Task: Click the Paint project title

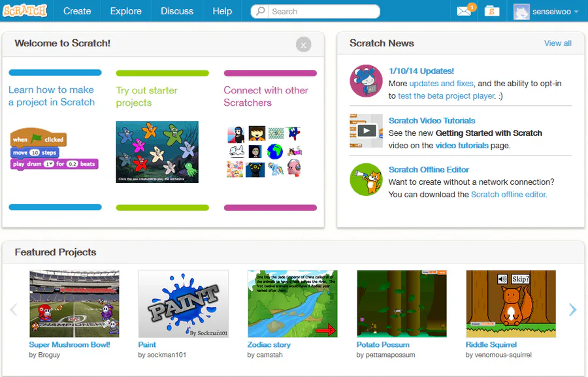Action: [147, 344]
